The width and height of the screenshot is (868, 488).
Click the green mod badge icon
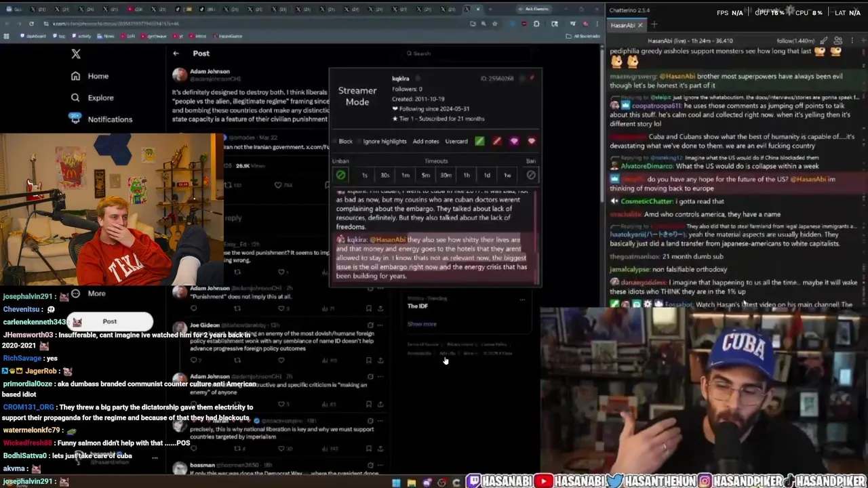[x=479, y=141]
